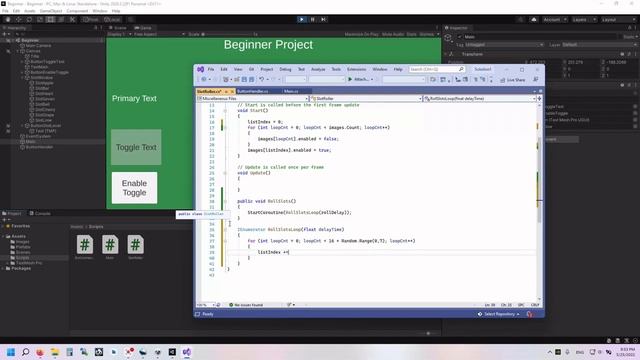640x360 pixels.
Task: Click Save All icon in Visual Studio toolbar
Action: tap(251, 80)
